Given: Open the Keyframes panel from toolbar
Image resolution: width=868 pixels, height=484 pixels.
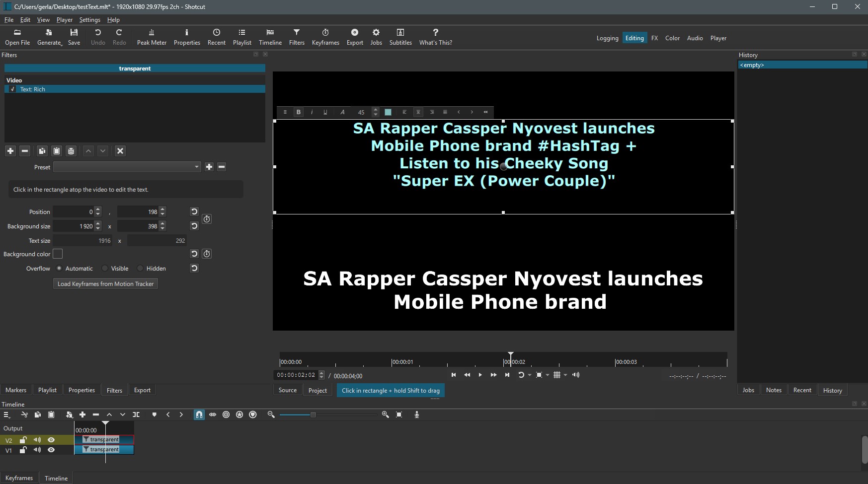Looking at the screenshot, I should pos(325,37).
